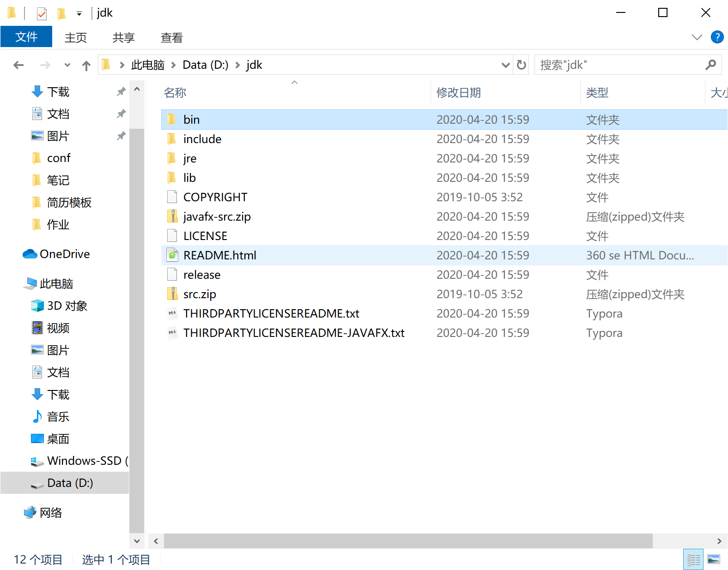The width and height of the screenshot is (728, 570).
Task: Click horizontal scrollbar right arrow
Action: pyautogui.click(x=719, y=541)
